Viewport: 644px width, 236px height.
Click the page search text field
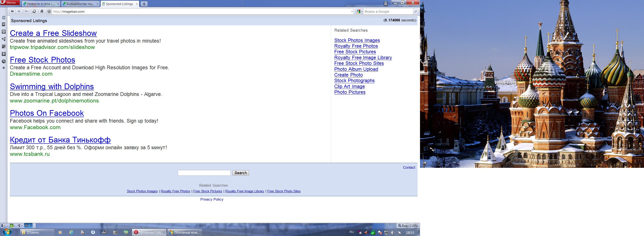click(x=204, y=173)
